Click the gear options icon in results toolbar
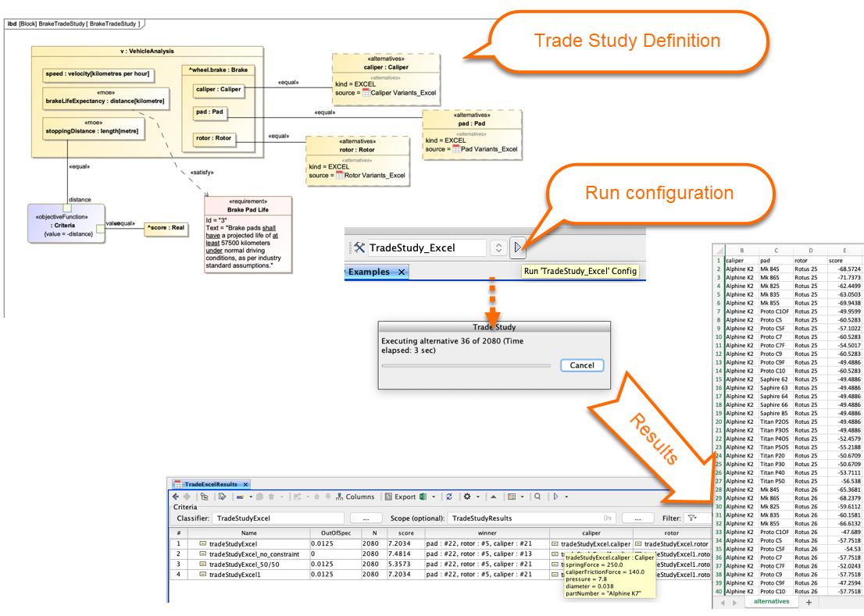Screen dimensions: 864x616 [x=466, y=497]
